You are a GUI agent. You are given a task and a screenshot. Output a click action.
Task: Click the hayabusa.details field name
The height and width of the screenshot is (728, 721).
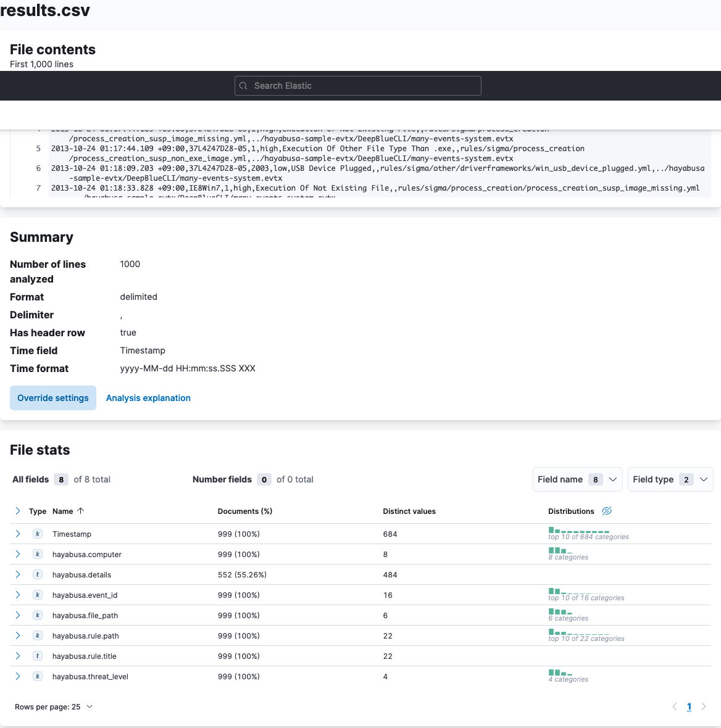tap(81, 575)
